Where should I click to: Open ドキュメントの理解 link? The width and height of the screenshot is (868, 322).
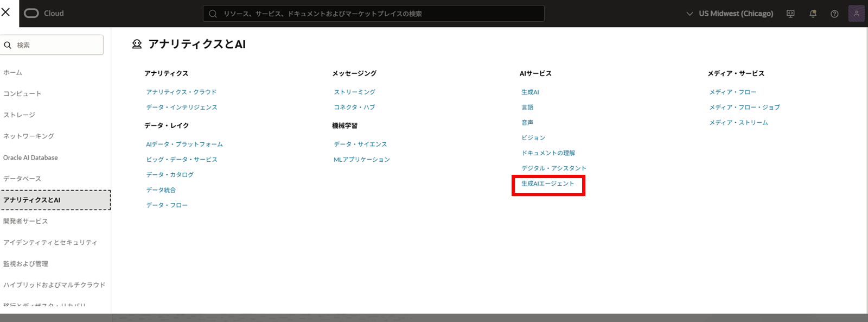tap(548, 153)
